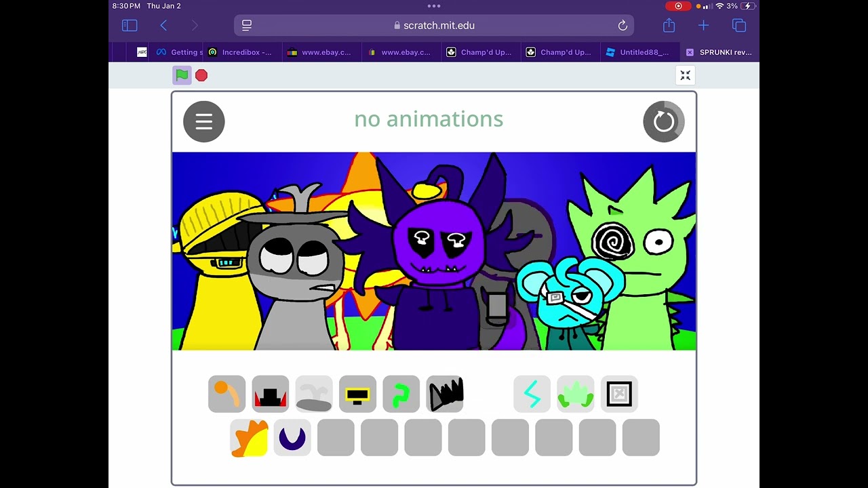
Task: Reset the mix with the circular arrow button
Action: (x=664, y=121)
